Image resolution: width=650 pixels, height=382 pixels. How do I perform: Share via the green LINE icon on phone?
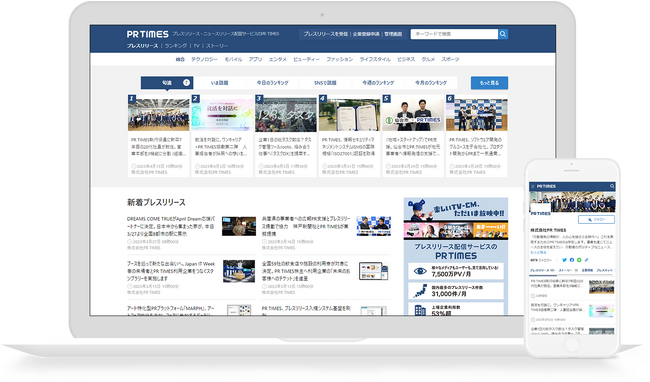(579, 260)
